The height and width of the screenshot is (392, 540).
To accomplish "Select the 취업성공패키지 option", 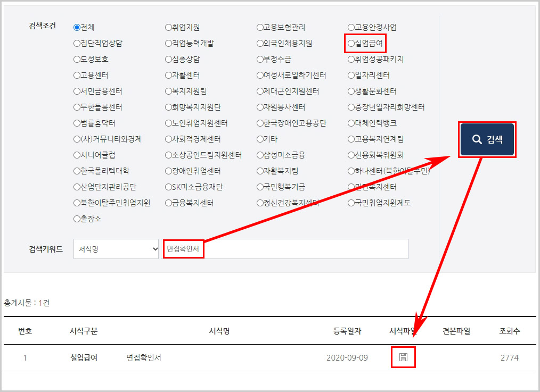I will [350, 60].
